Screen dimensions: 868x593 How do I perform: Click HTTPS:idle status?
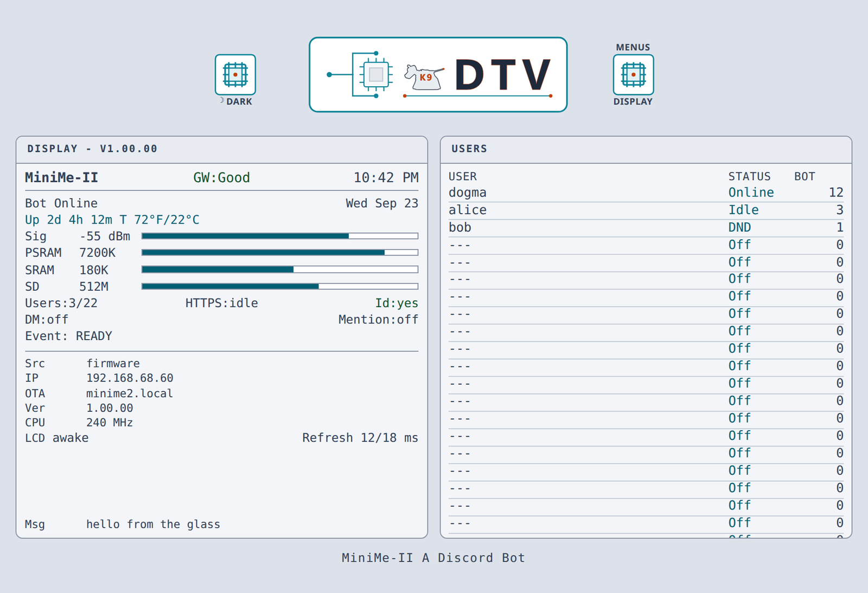click(x=221, y=303)
